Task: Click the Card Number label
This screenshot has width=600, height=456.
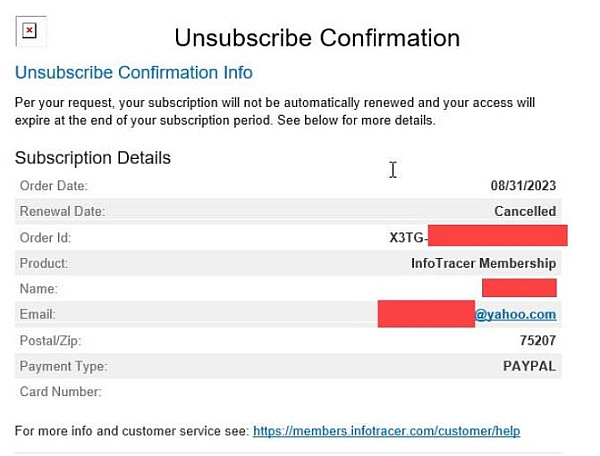Action: tap(61, 392)
